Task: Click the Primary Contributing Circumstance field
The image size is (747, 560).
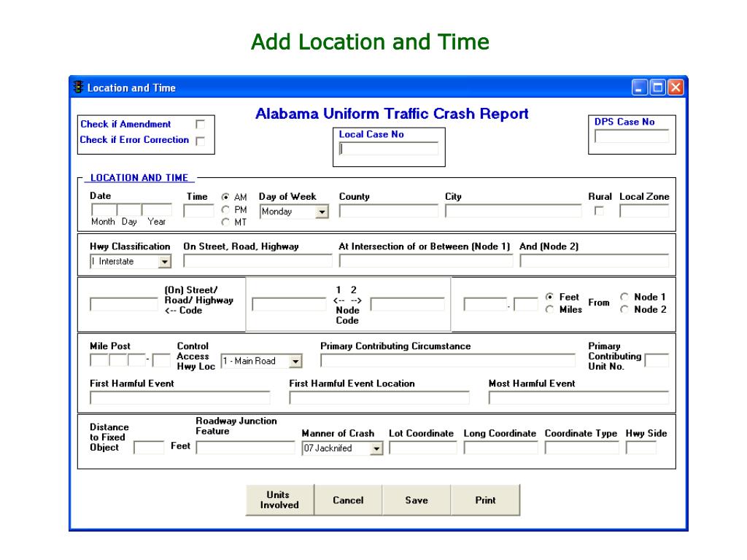Action: [448, 360]
